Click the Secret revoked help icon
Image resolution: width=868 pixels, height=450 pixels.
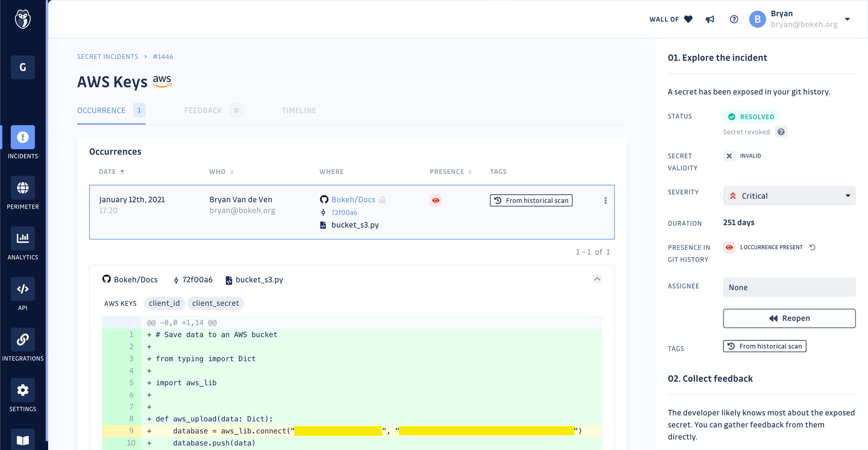pyautogui.click(x=781, y=132)
